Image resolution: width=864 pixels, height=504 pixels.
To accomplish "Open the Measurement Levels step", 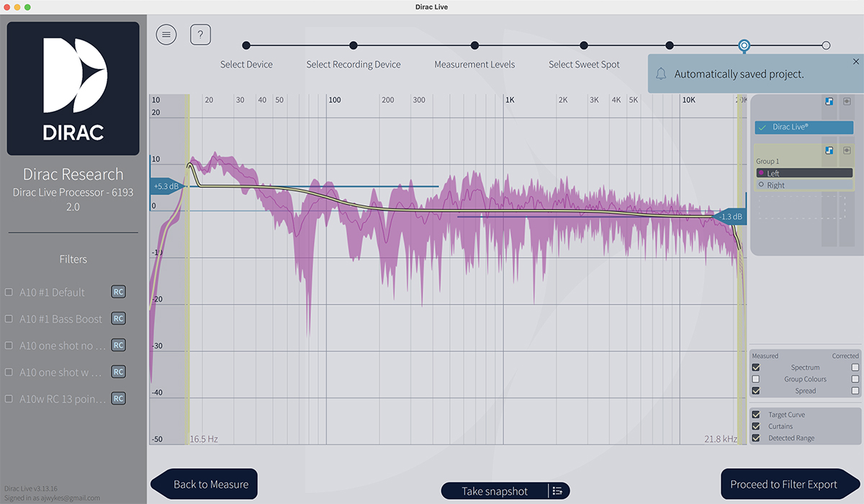I will 474,45.
